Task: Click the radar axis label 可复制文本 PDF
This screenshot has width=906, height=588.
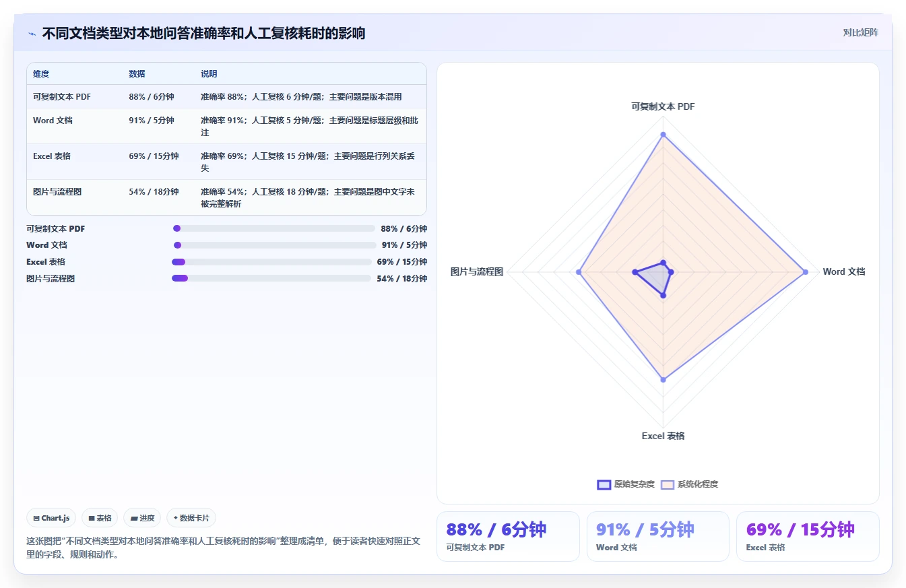Action: tap(663, 106)
